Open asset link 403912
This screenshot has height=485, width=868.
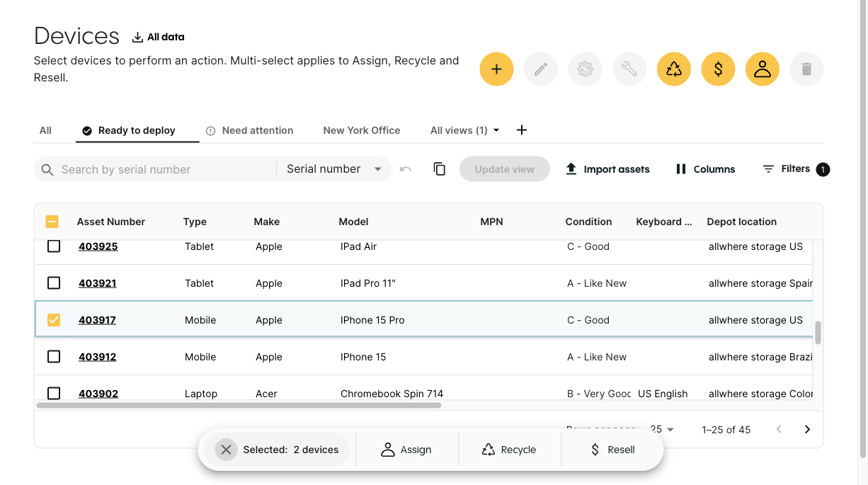(x=98, y=357)
